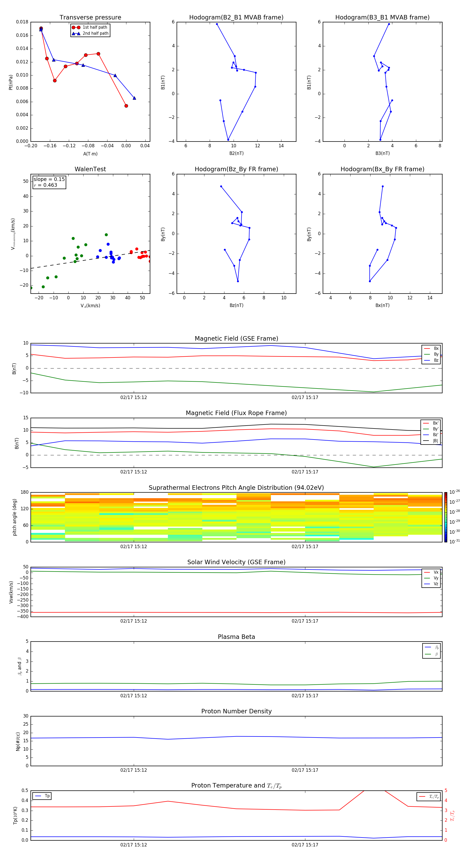Click '2nd half path' legend entry
The image size is (473, 868).
[x=90, y=33]
